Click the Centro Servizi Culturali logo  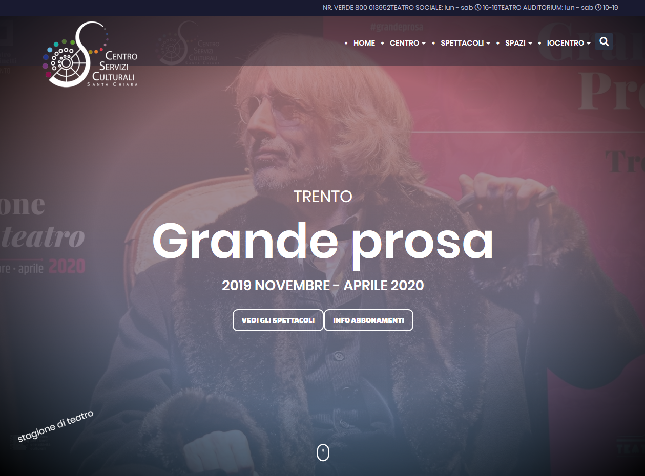90,54
